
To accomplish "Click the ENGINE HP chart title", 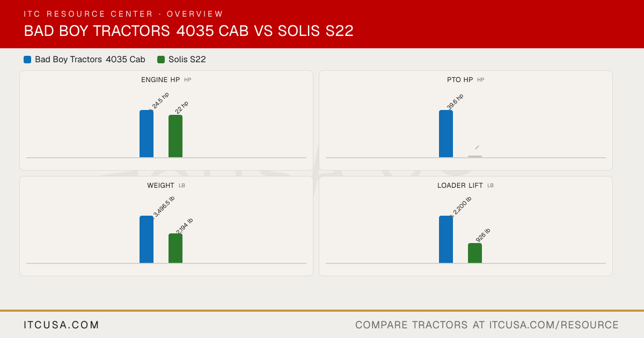I will coord(160,80).
